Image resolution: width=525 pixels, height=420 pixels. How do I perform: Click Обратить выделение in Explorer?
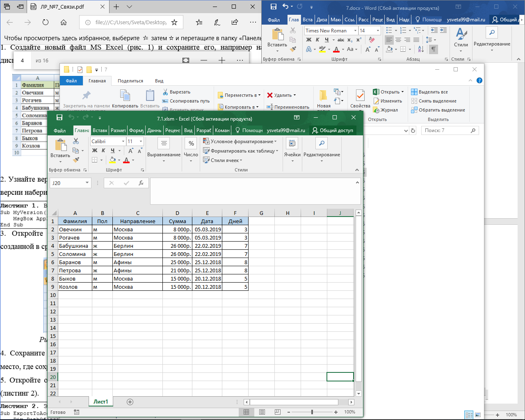438,110
